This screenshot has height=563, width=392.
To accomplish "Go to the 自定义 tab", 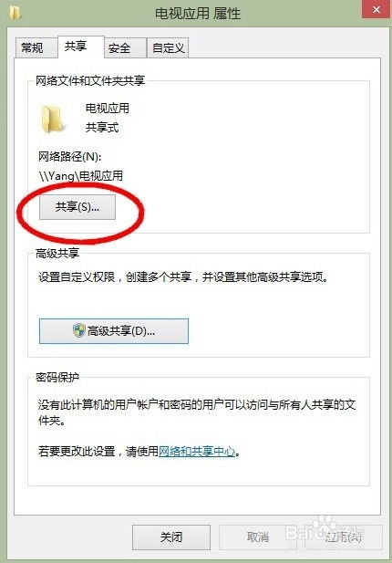I will (168, 47).
